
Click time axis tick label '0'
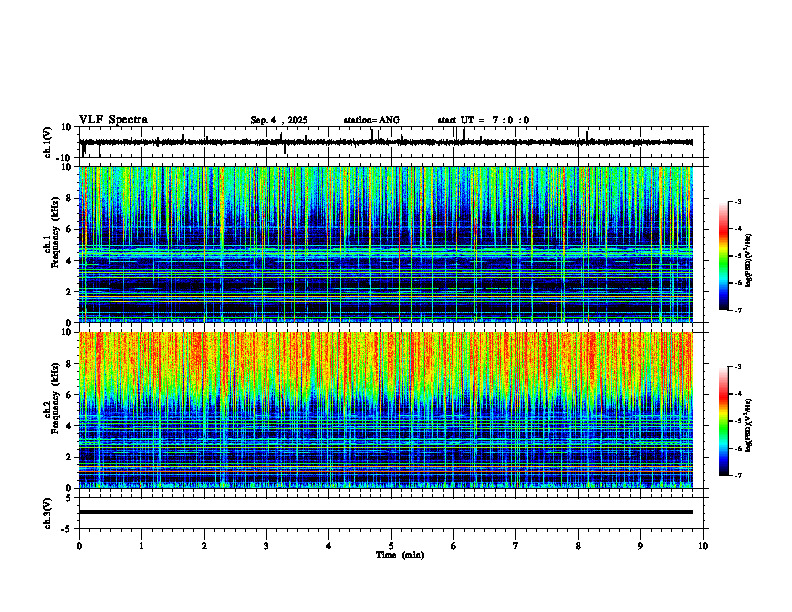(79, 546)
